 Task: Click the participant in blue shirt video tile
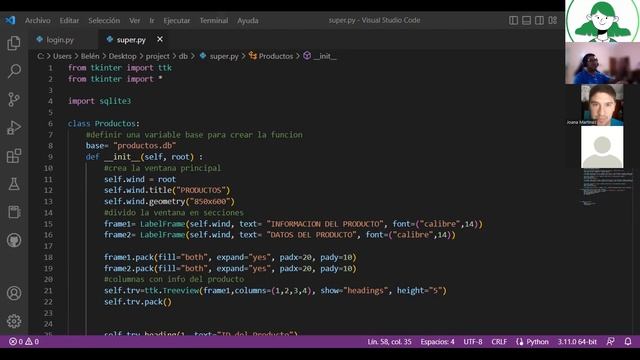tap(602, 63)
